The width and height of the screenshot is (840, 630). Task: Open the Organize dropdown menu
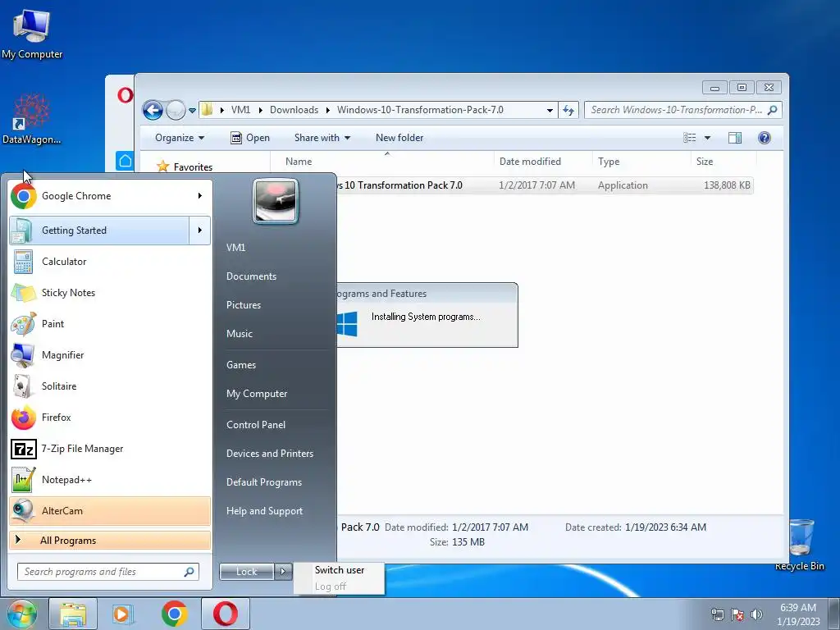coord(180,138)
